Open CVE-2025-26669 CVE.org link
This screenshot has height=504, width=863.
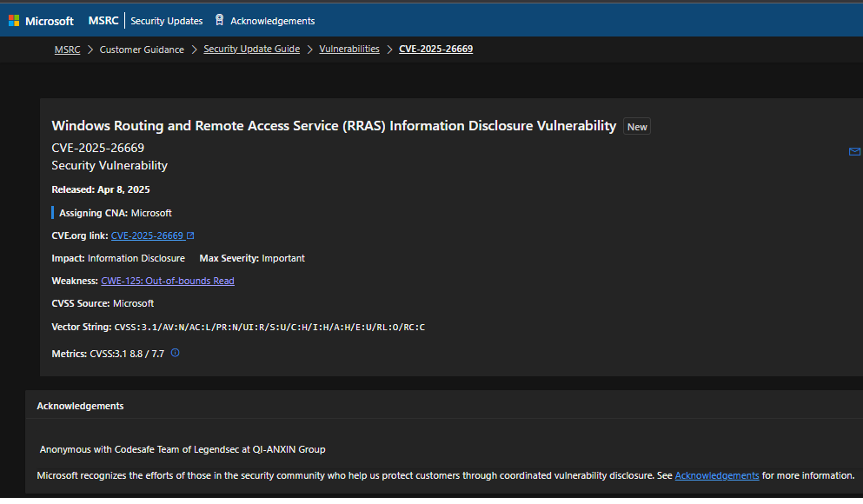pos(147,235)
